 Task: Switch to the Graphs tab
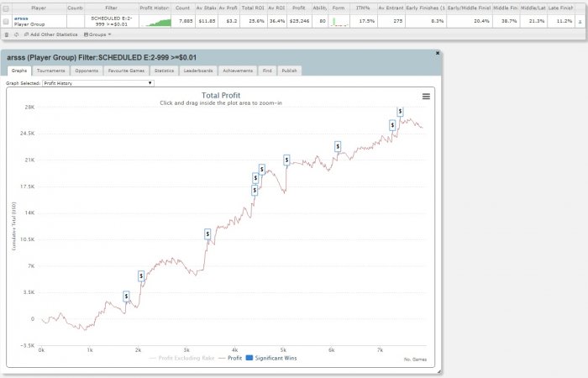pos(19,71)
